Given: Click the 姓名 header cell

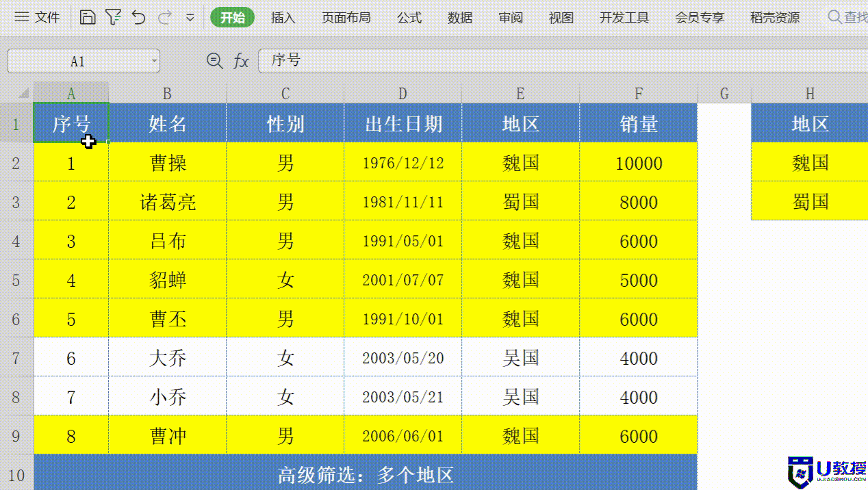Looking at the screenshot, I should coord(167,123).
